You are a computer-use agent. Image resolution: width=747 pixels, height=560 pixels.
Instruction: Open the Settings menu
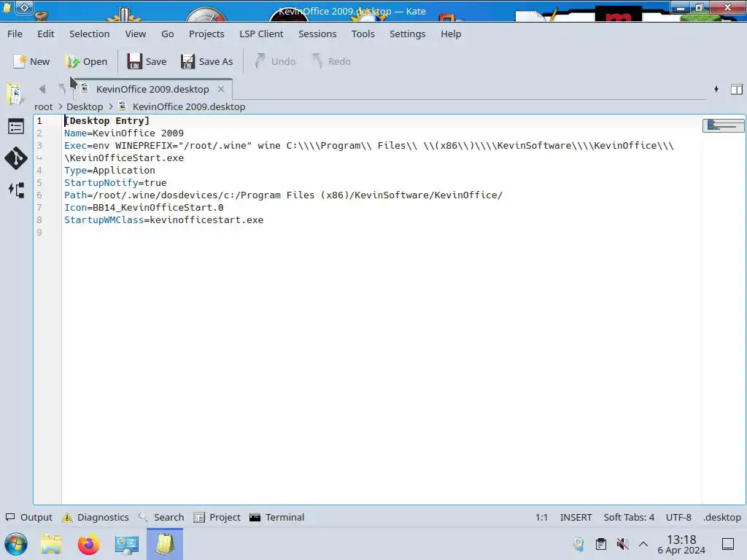coord(407,34)
